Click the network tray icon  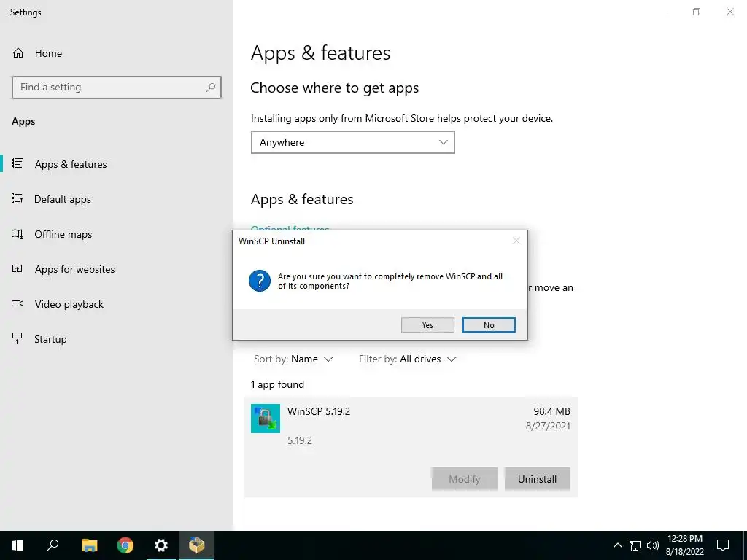tap(635, 545)
